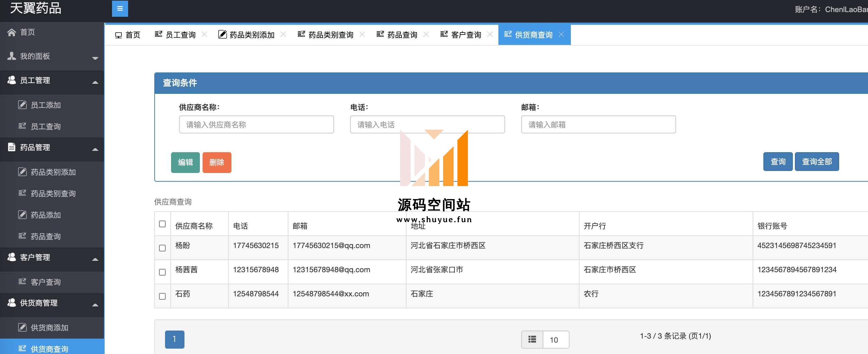Click the list icon beside sidebar 药品类别查询
Viewport: 868px width, 354px height.
[22, 193]
